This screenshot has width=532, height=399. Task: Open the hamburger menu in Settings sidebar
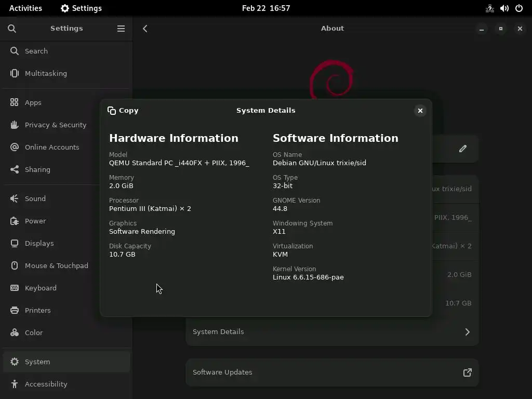(121, 29)
